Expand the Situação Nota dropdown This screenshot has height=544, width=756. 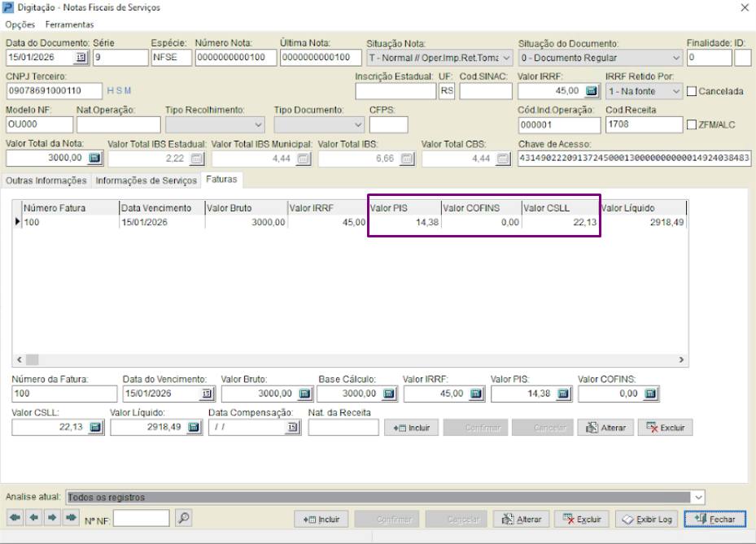coord(506,58)
